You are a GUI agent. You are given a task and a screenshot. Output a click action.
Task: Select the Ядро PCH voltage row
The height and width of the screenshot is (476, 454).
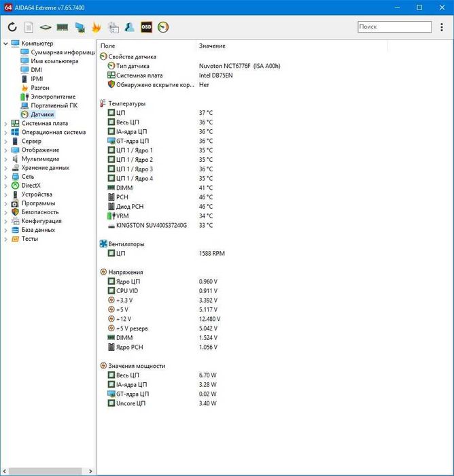click(162, 347)
